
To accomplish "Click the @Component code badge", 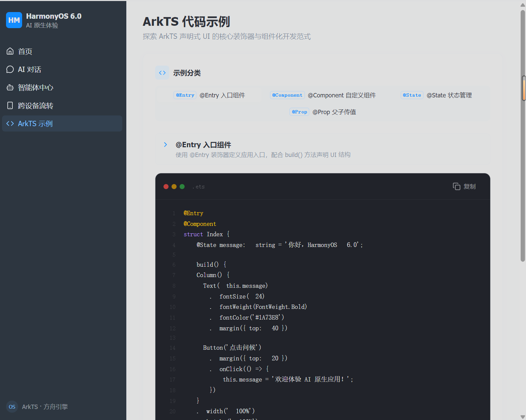I will click(x=287, y=95).
